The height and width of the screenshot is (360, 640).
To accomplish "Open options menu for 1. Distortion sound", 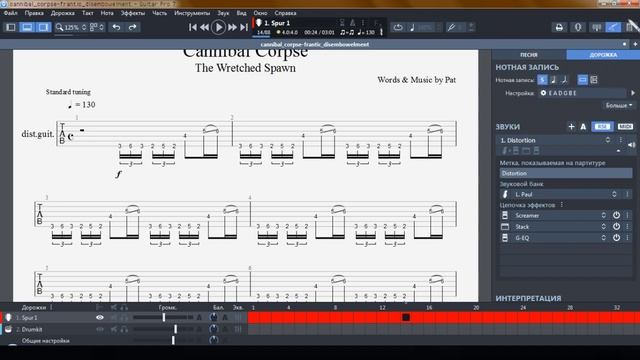I will (621, 140).
